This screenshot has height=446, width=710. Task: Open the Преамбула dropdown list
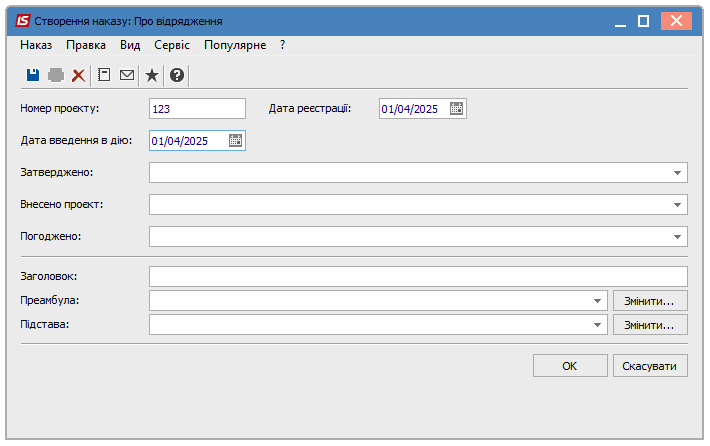coord(597,301)
